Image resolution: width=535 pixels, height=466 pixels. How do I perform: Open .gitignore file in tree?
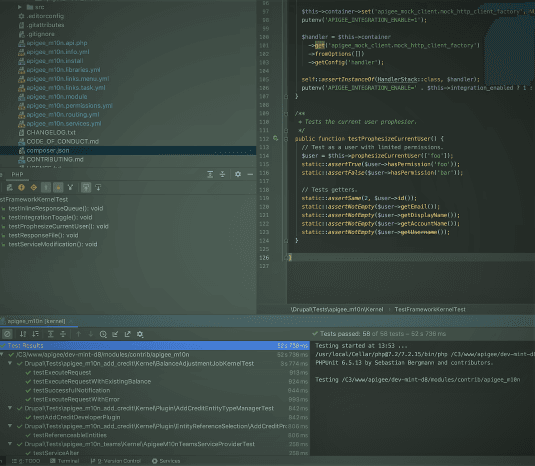[41, 34]
